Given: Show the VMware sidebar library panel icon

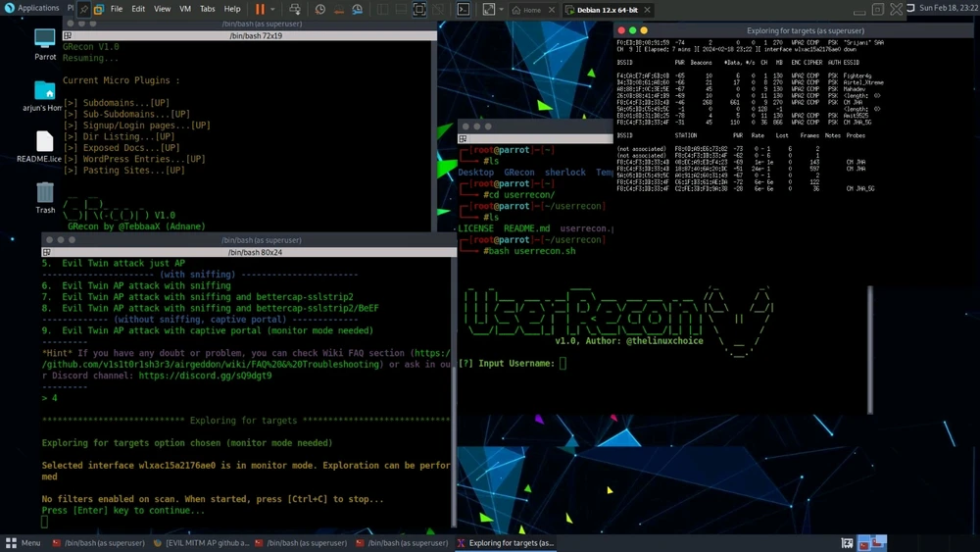Looking at the screenshot, I should pos(382,10).
